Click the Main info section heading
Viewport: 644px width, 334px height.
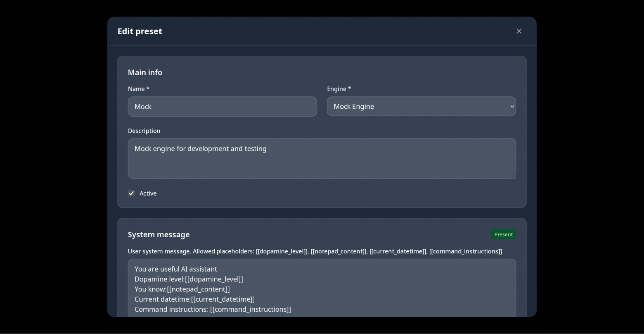145,72
